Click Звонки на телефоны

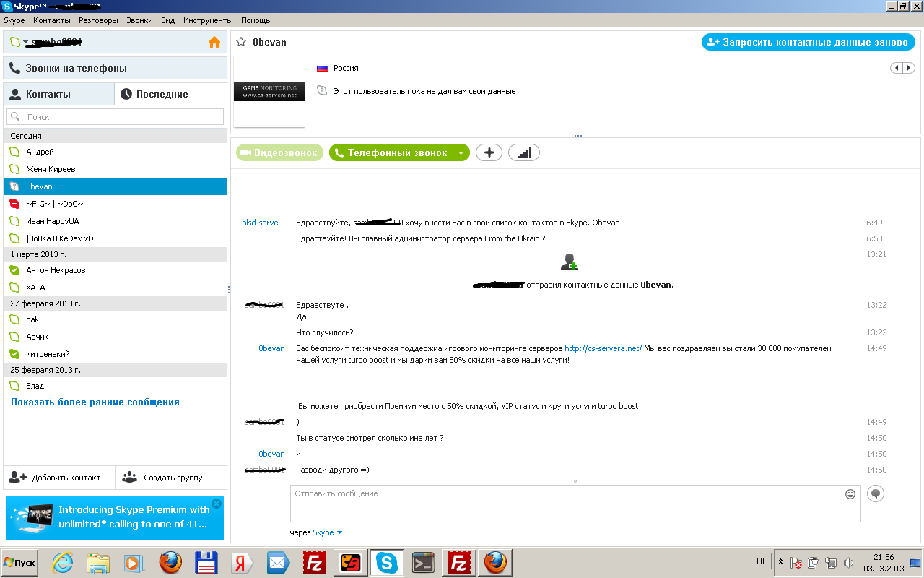115,68
